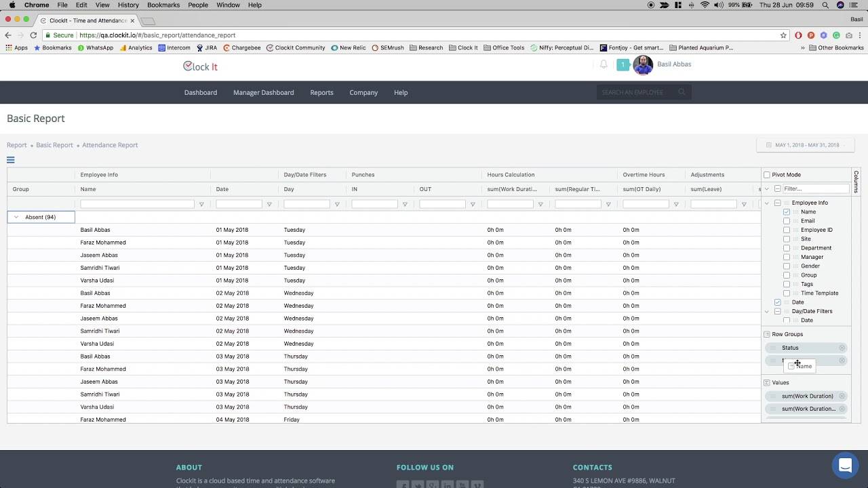Enable Pivot Mode
Screen dimensions: 868x488
(x=767, y=174)
